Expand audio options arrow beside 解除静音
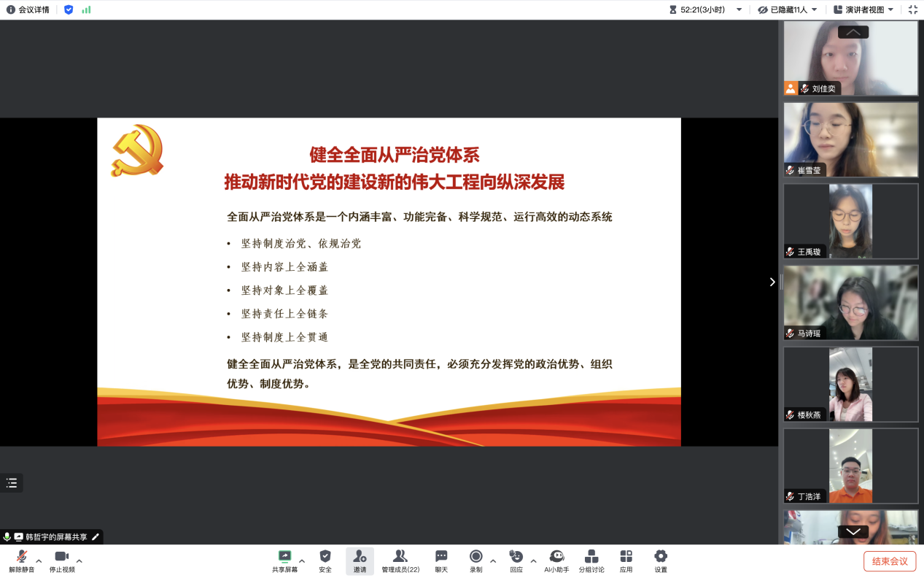The width and height of the screenshot is (924, 578). click(39, 561)
